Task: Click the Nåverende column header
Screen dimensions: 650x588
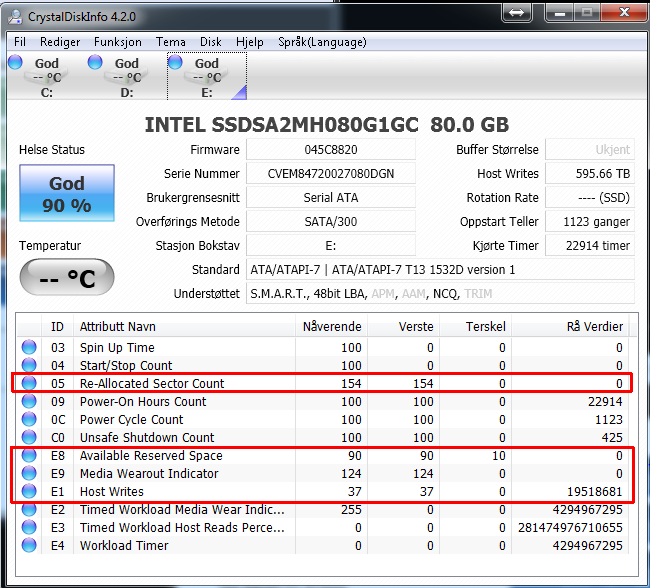Action: [332, 326]
